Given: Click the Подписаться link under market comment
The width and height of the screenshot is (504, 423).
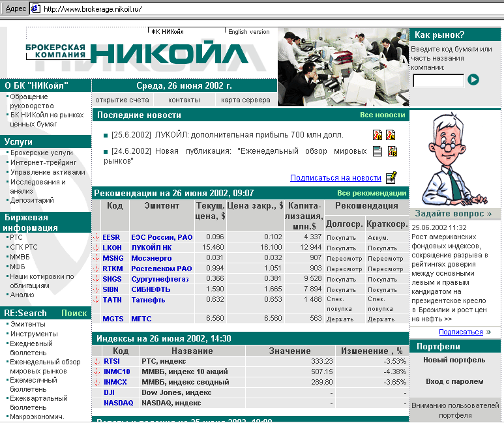Looking at the screenshot, I should [461, 332].
